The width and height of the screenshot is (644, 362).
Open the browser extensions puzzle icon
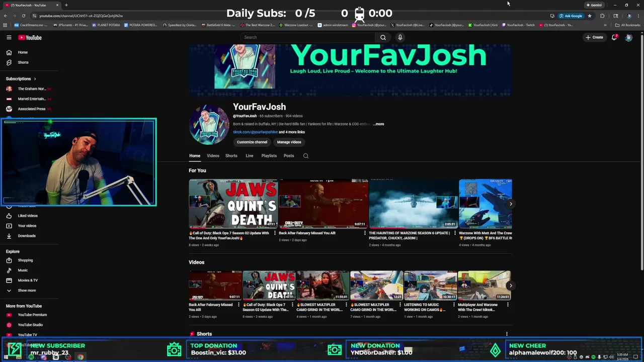(x=602, y=16)
